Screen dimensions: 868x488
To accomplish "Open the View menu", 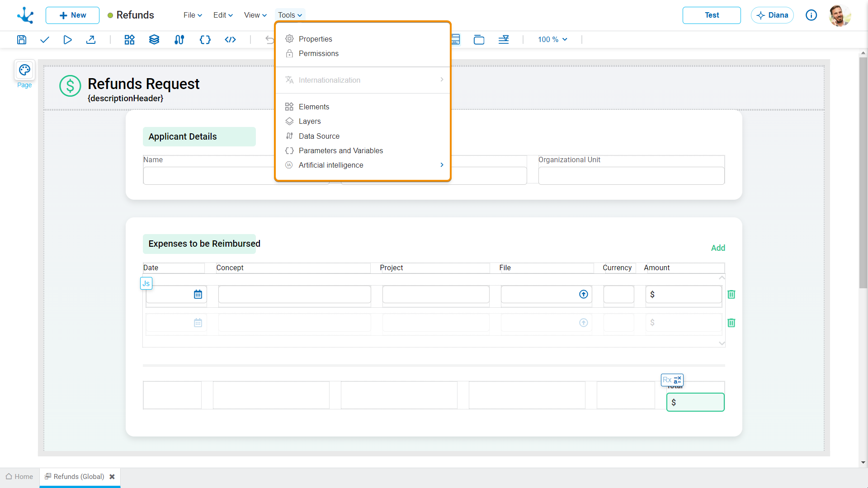I will click(255, 15).
